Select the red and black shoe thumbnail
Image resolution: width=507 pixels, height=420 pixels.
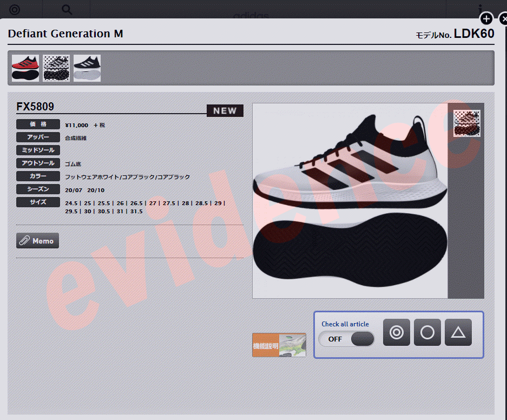tap(25, 68)
